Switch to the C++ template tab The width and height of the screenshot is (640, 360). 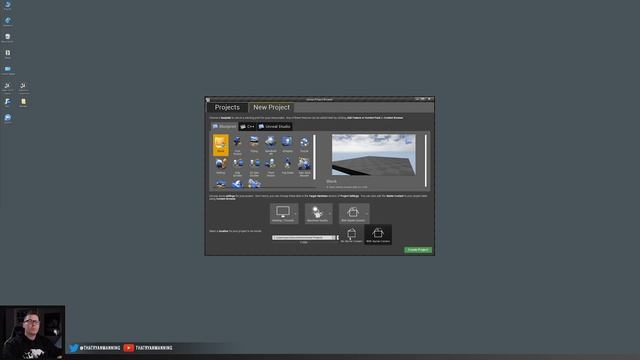pyautogui.click(x=247, y=127)
